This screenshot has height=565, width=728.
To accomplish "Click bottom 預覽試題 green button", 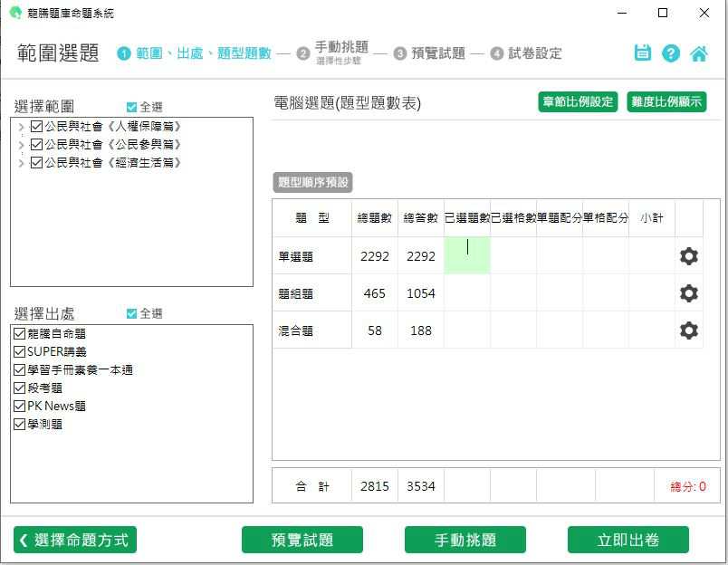I will (302, 540).
